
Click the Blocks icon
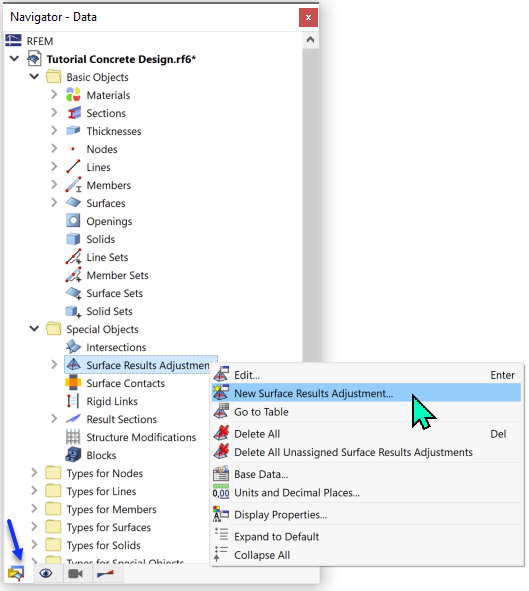73,455
